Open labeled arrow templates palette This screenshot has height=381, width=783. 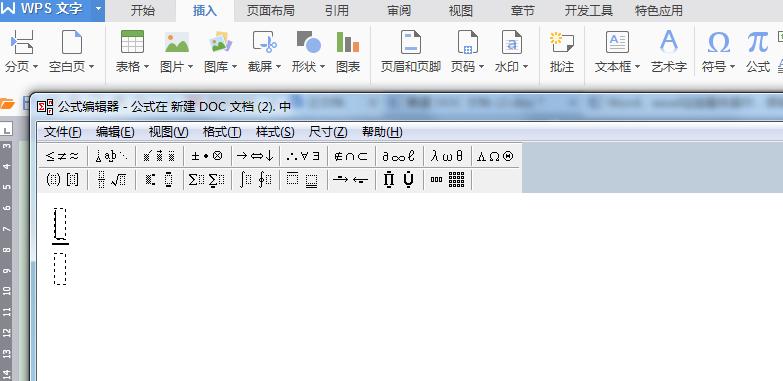(x=351, y=180)
